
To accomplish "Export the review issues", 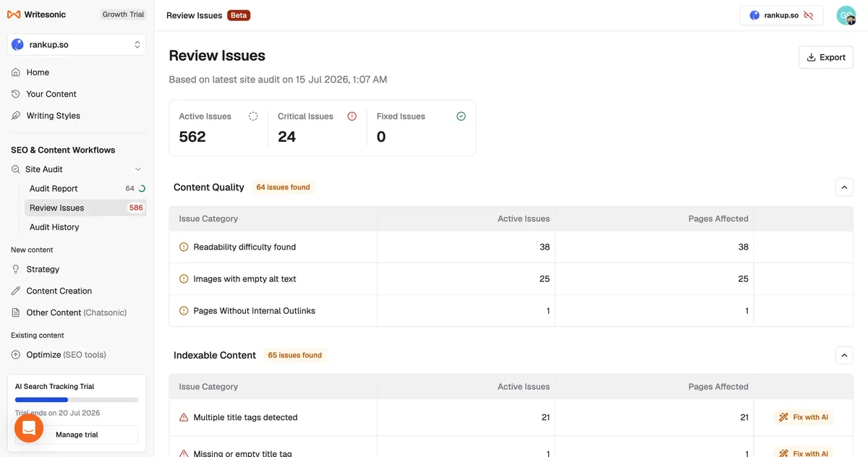I will [x=826, y=57].
